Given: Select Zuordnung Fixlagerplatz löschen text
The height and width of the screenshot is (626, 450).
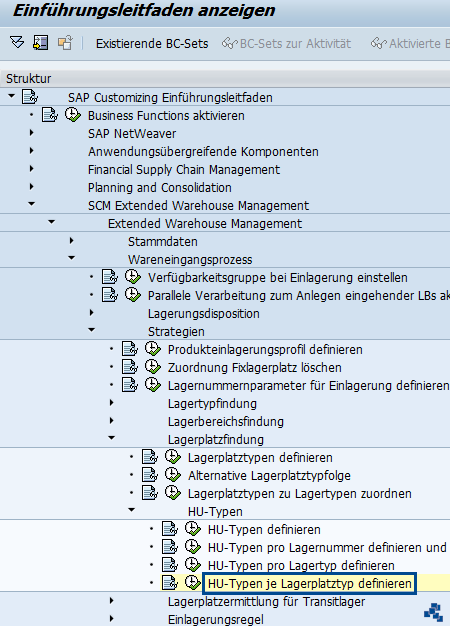Looking at the screenshot, I should pyautogui.click(x=254, y=368).
